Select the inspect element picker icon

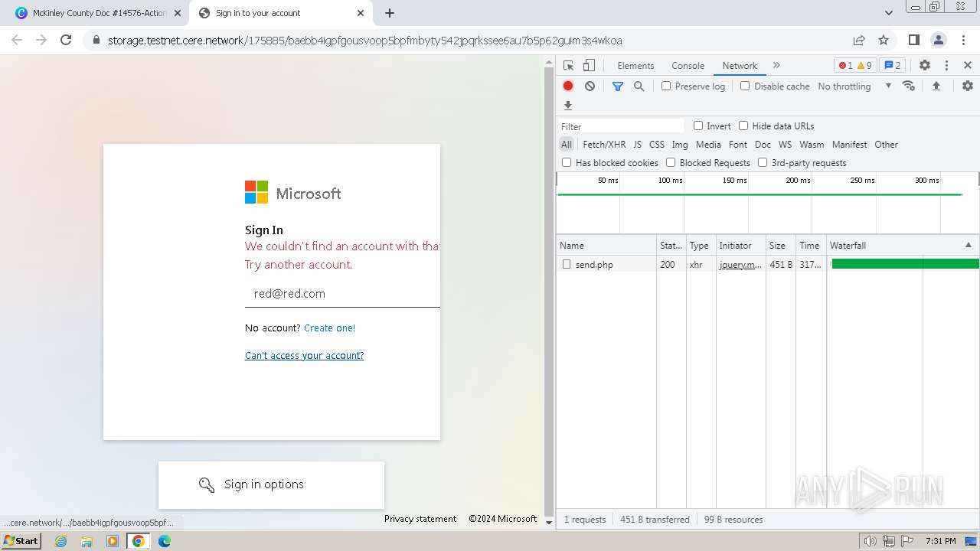(x=568, y=66)
